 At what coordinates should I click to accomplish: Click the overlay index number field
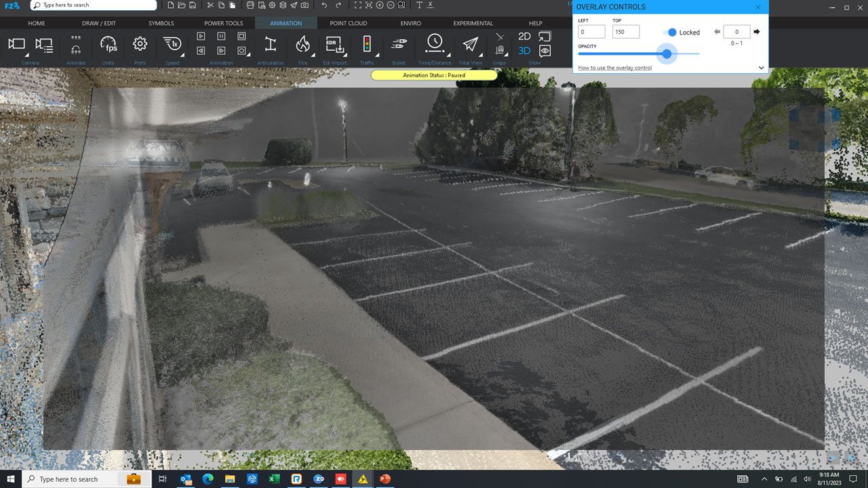[736, 32]
